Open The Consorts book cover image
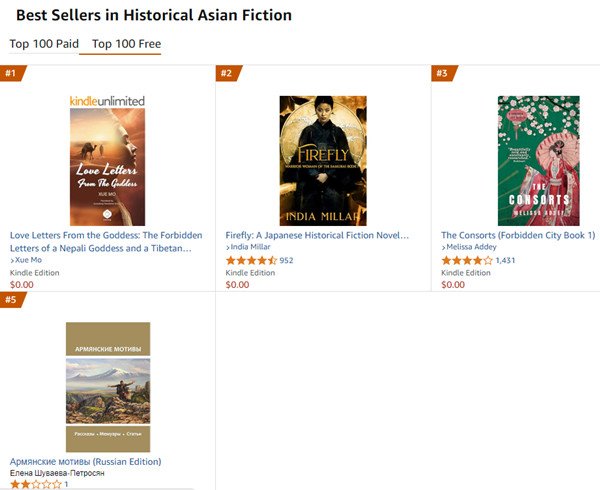 538,160
